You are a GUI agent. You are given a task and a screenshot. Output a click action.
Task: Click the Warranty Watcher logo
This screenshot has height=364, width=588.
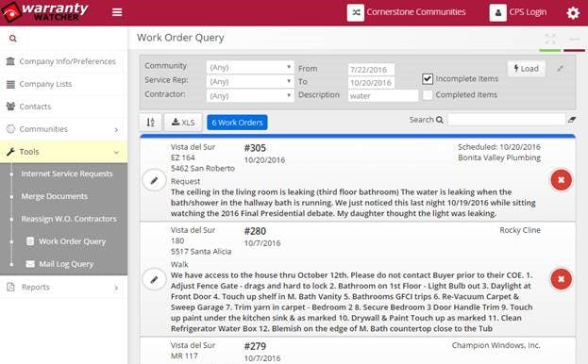45,12
